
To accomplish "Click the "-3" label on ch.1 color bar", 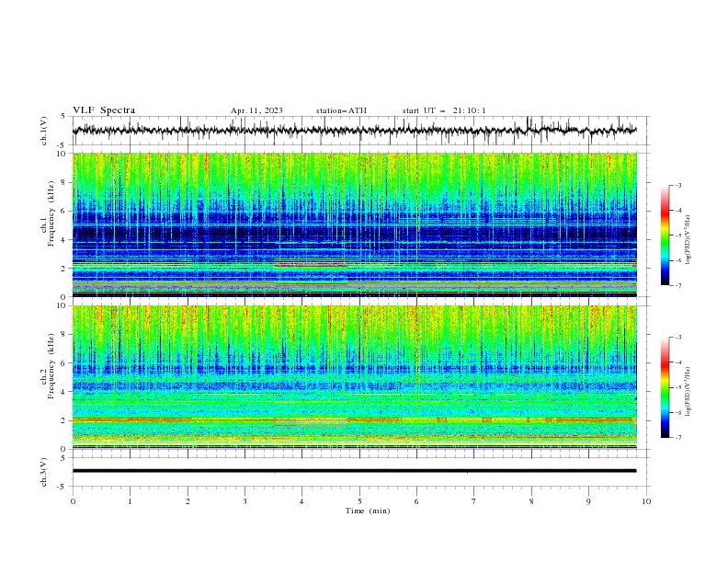I will (x=677, y=185).
